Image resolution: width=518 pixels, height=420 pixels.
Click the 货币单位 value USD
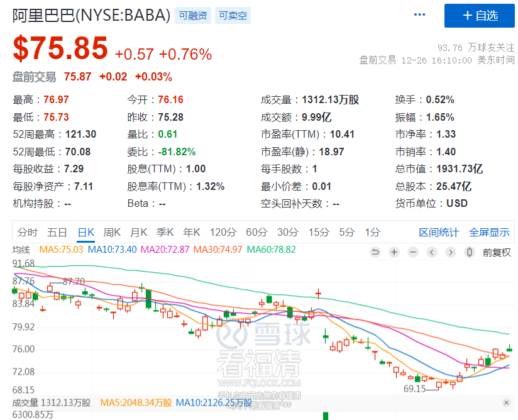pyautogui.click(x=457, y=204)
